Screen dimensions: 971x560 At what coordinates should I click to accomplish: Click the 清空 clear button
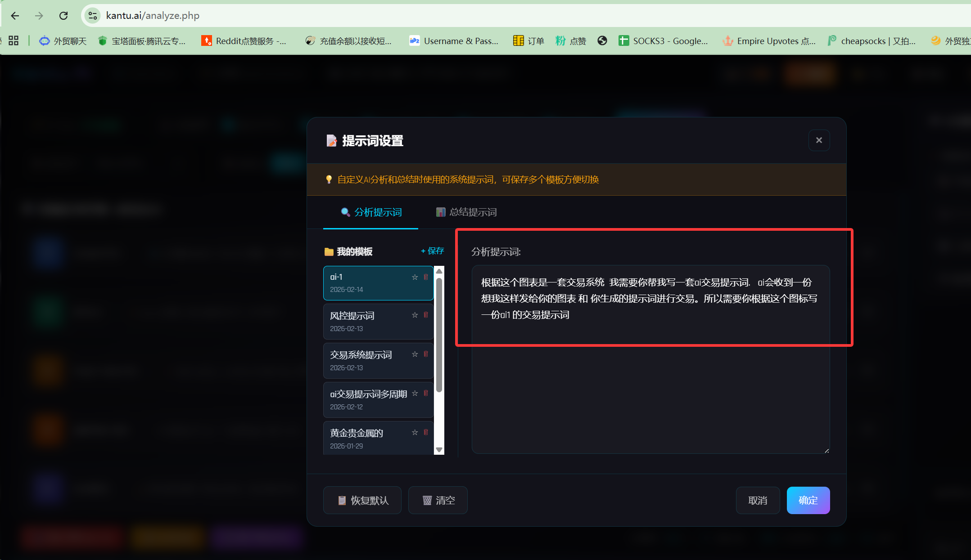pos(438,500)
